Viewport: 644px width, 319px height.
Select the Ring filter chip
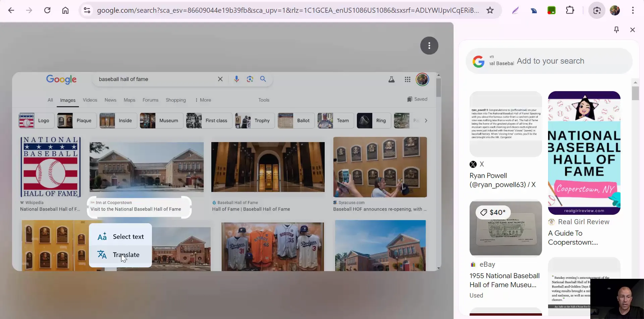tap(374, 121)
